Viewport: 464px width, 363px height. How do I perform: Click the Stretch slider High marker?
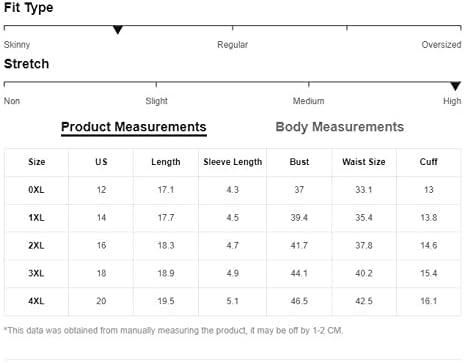pyautogui.click(x=455, y=86)
